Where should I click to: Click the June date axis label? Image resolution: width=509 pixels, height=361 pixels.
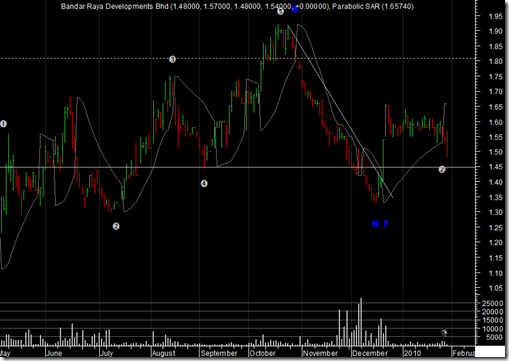pyautogui.click(x=54, y=353)
